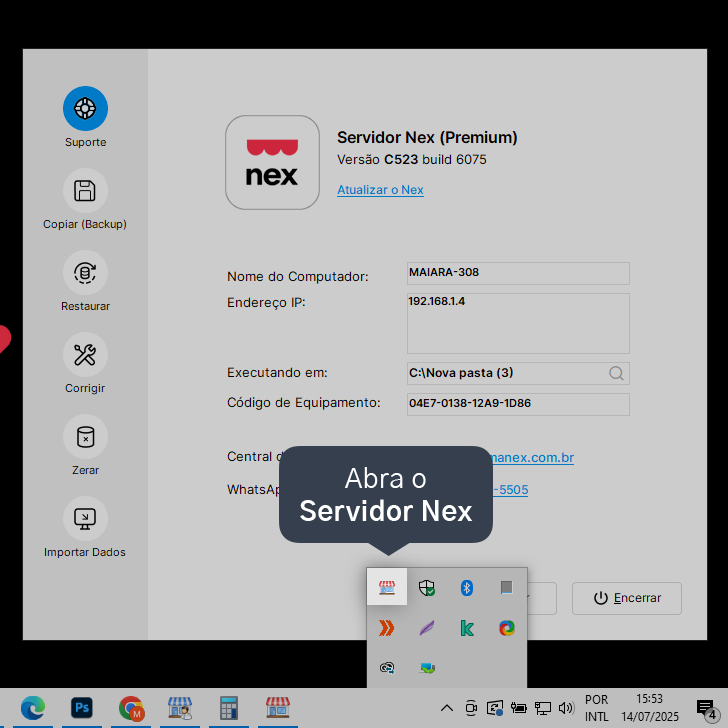
Task: Open Bluetooth tray icon
Action: point(467,588)
